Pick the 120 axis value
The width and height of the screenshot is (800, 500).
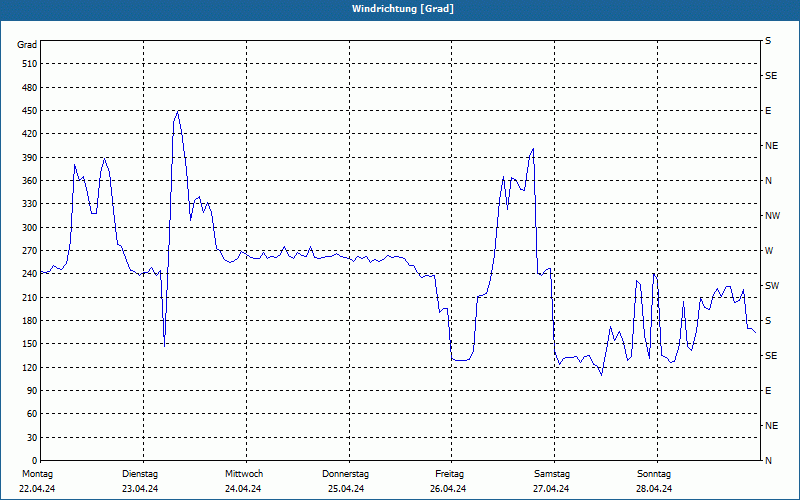(29, 367)
